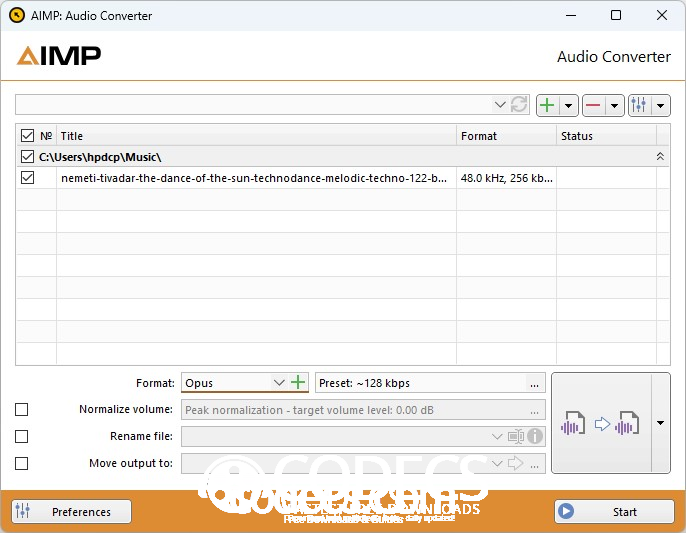This screenshot has width=686, height=533.
Task: Uncheck the nemeti-tivadar track checkbox
Action: coord(27,178)
